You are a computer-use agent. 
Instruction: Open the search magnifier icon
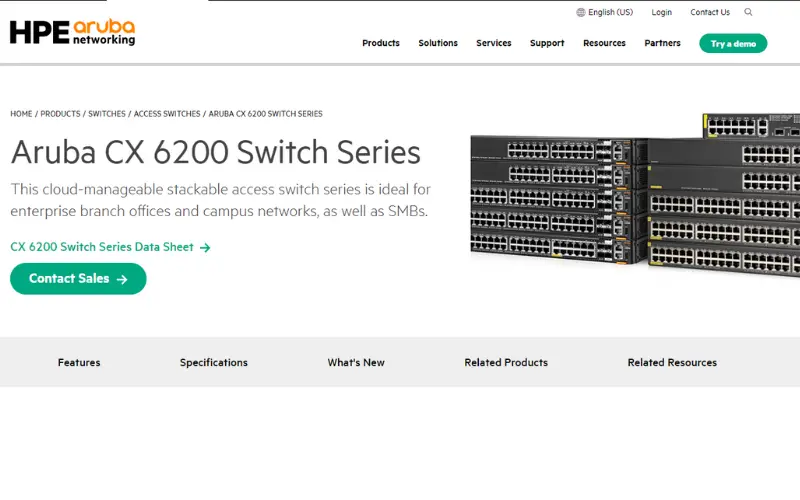(x=748, y=12)
